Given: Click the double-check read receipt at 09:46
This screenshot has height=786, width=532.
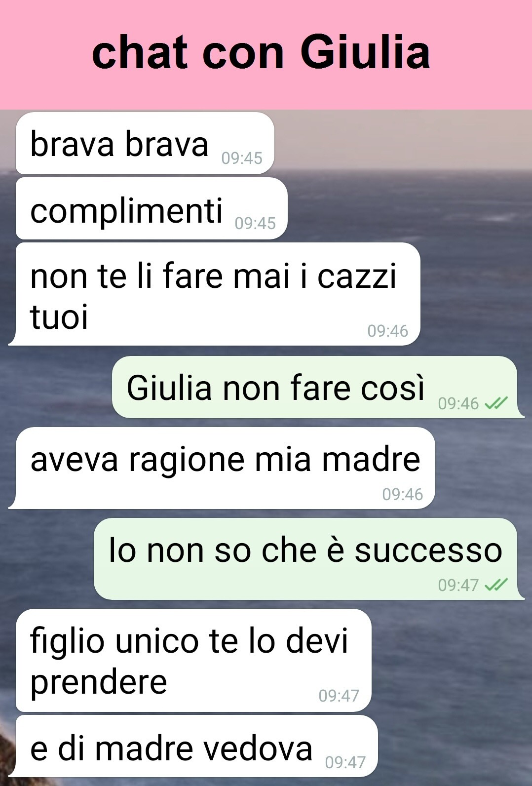Looking at the screenshot, I should (496, 404).
